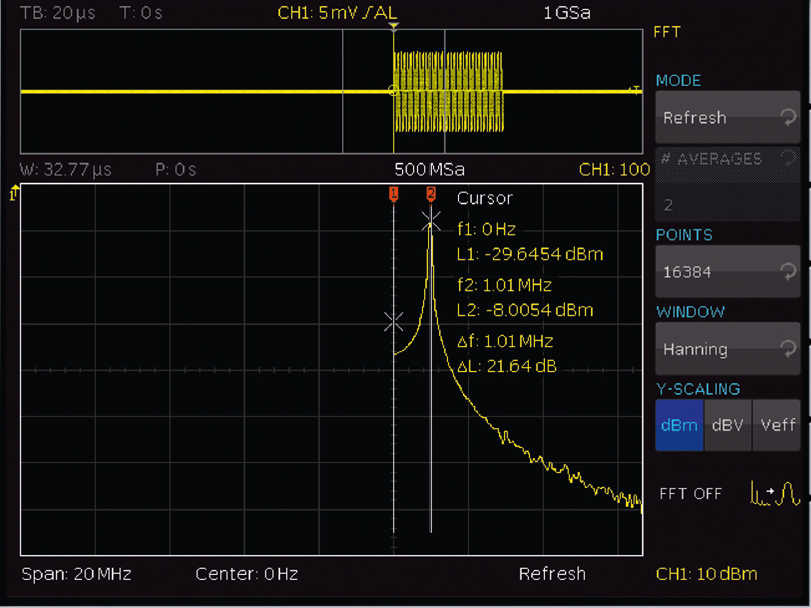
Task: Select dBm Y-scaling option
Action: click(x=679, y=425)
